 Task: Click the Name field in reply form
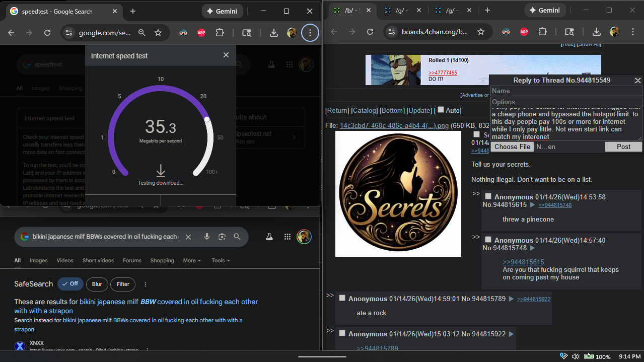tap(566, 91)
